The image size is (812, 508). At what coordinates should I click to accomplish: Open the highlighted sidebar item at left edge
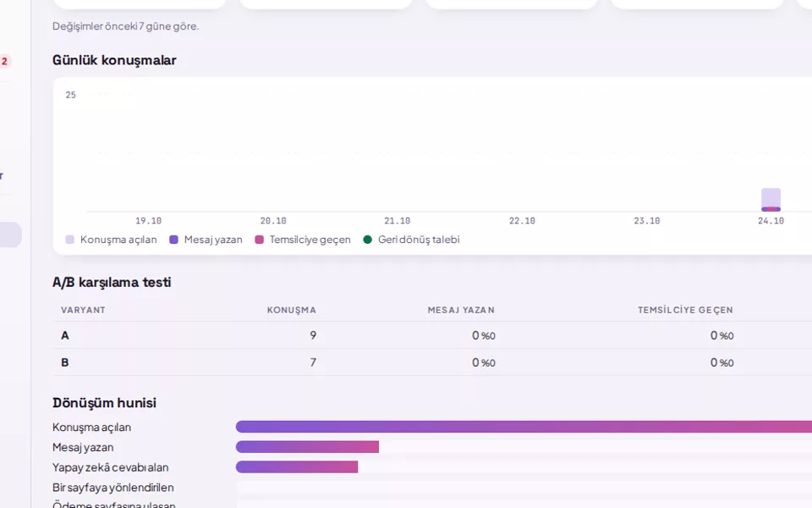[10, 235]
